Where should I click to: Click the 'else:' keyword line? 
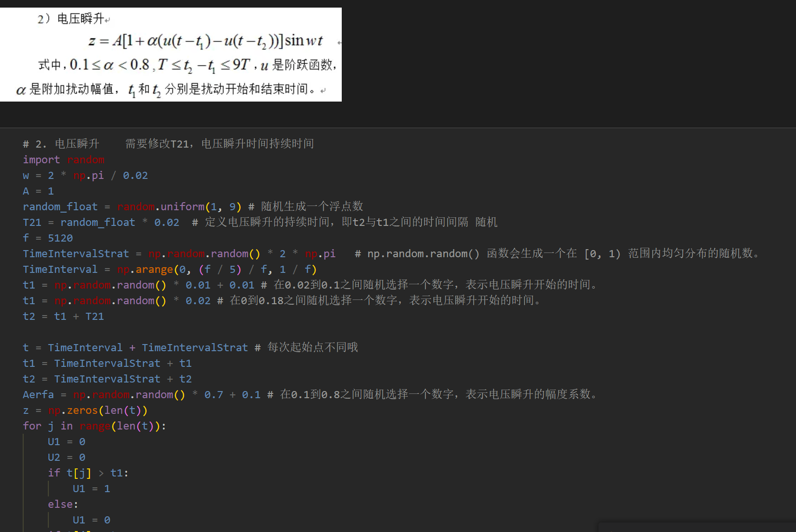63,504
